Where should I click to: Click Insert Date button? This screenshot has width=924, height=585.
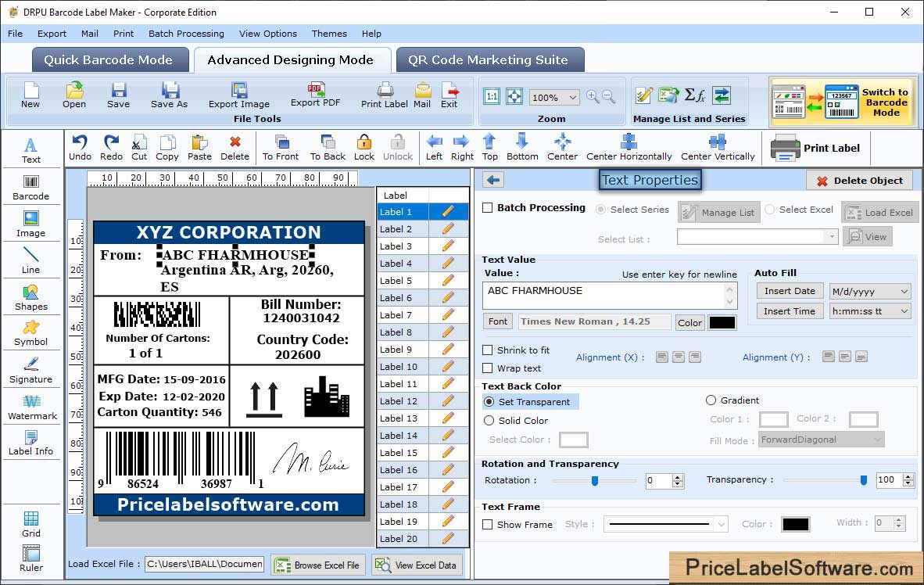[790, 291]
